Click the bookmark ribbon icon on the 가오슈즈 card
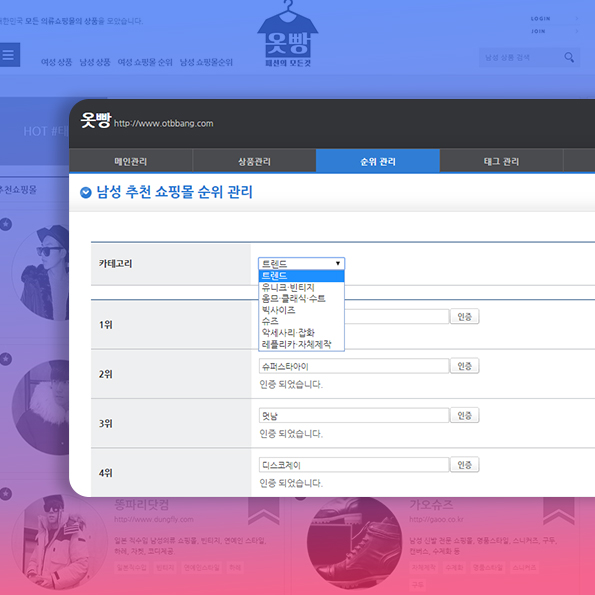The width and height of the screenshot is (595, 595). click(559, 511)
